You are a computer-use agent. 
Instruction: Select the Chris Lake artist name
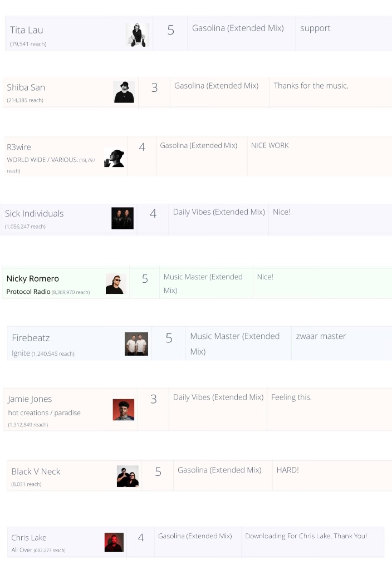(29, 538)
